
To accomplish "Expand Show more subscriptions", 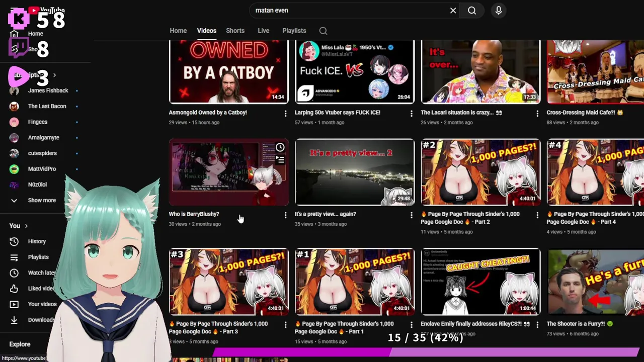I will click(x=42, y=200).
